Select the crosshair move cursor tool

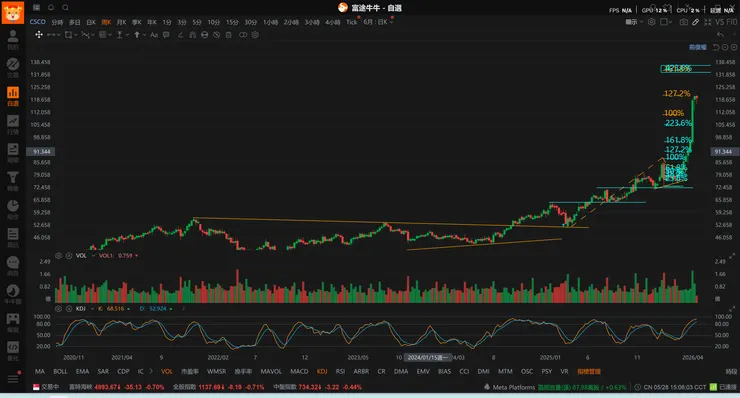coord(39,34)
